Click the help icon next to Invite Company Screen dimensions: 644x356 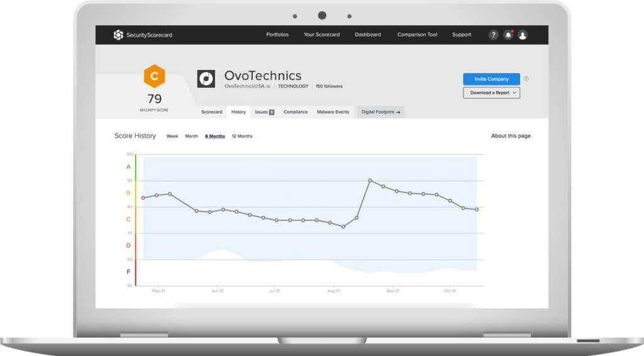point(526,79)
